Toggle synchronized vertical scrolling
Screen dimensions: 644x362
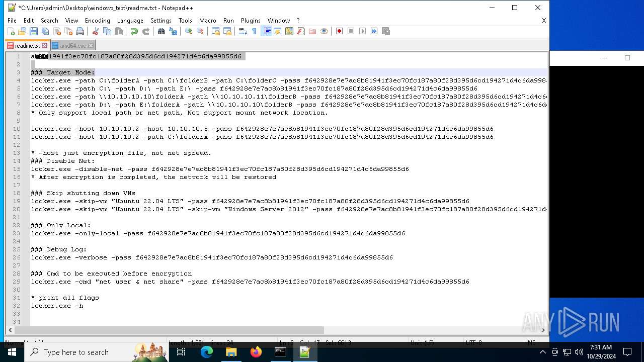pyautogui.click(x=216, y=31)
